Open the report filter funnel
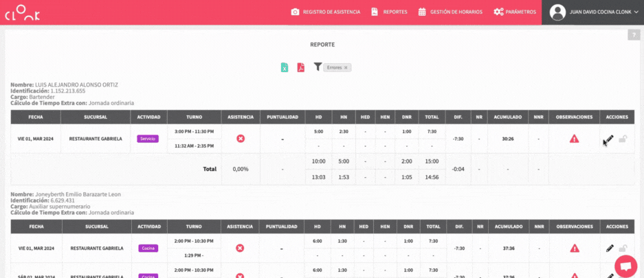The width and height of the screenshot is (644, 278). pyautogui.click(x=318, y=67)
